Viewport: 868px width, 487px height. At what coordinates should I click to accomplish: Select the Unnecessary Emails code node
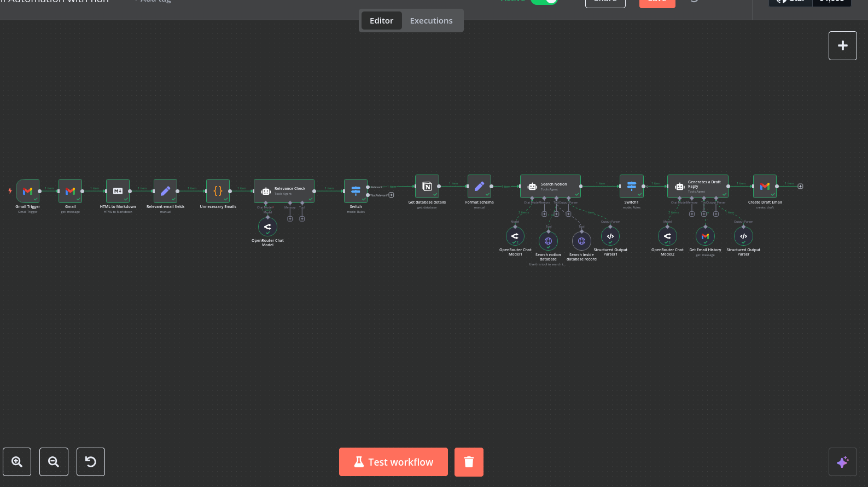coord(218,191)
